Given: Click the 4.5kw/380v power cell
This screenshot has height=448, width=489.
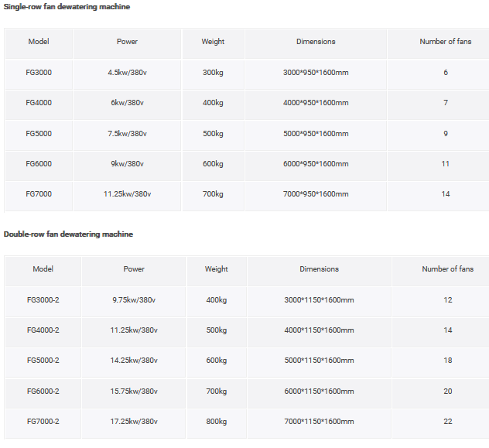Looking at the screenshot, I should coord(128,72).
